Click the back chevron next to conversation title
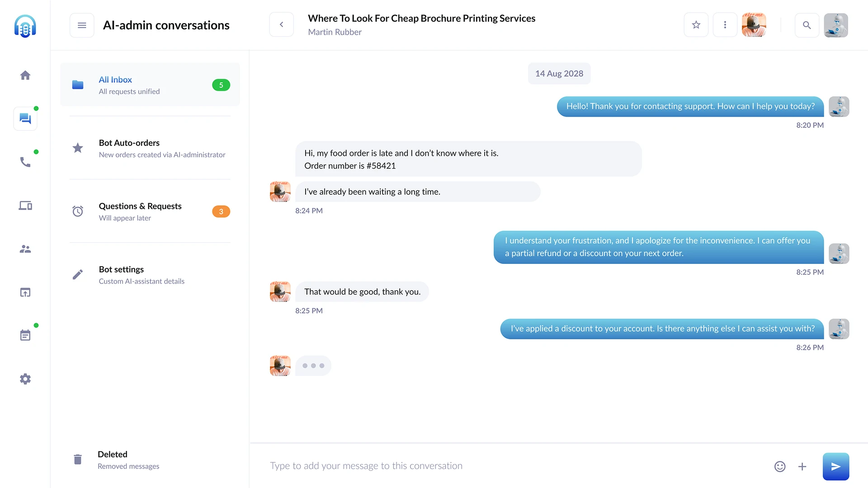The image size is (868, 488). point(281,24)
